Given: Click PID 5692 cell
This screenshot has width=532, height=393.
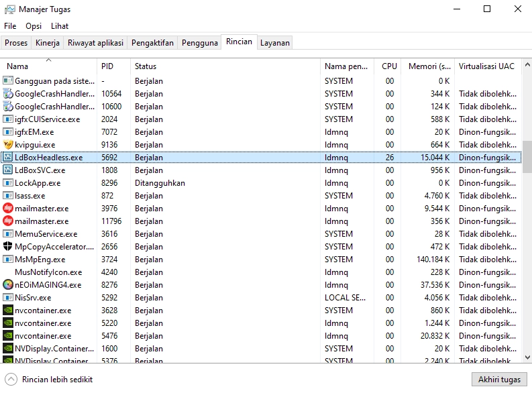Looking at the screenshot, I should [109, 158].
